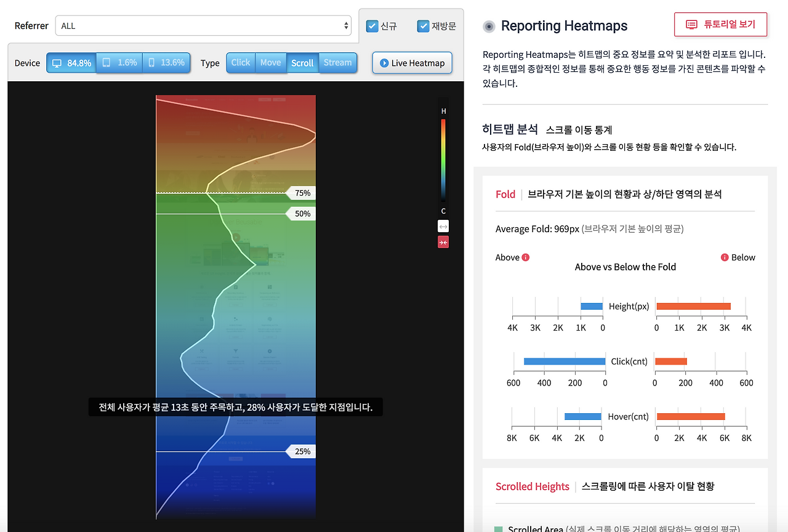Switch heatmap type to Stream

(338, 63)
